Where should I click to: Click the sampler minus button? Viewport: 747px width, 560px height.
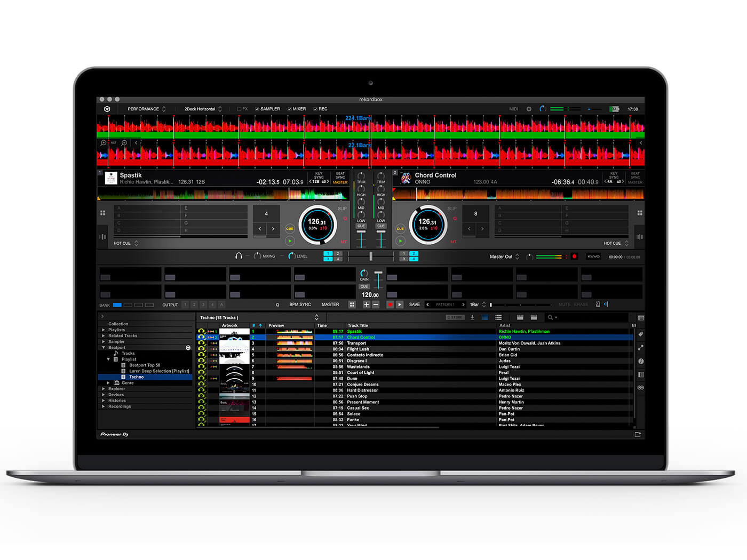click(x=376, y=305)
